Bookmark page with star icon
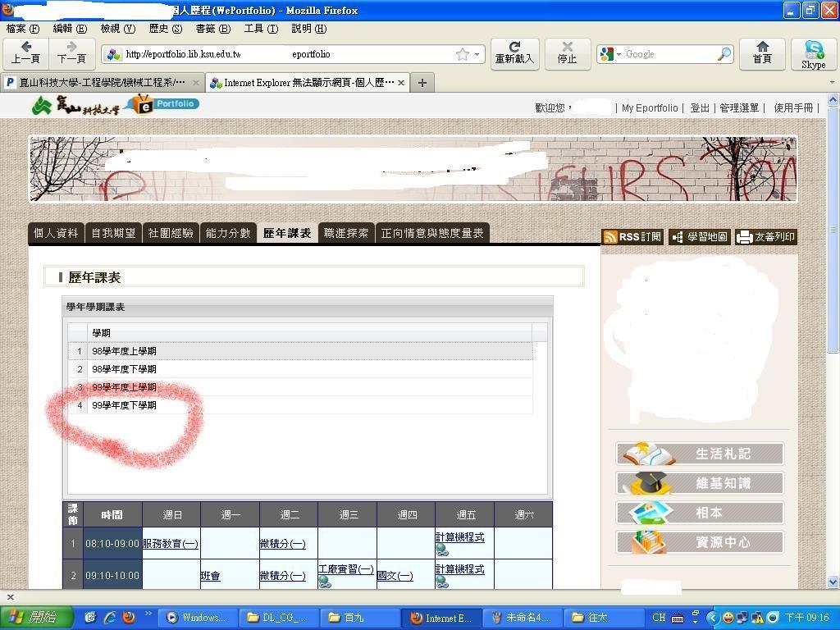Viewport: 840px width, 630px height. [x=463, y=54]
